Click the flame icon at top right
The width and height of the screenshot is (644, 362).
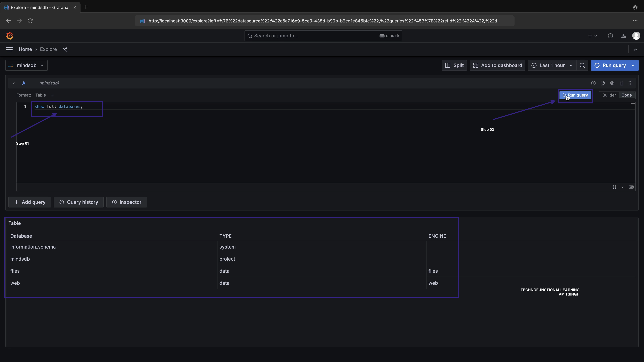point(635,7)
